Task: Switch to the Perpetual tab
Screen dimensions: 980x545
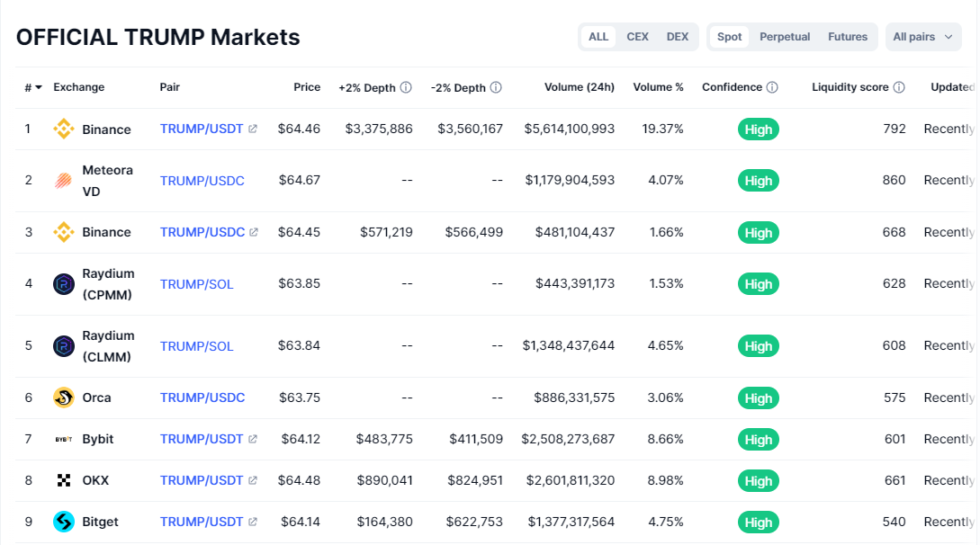Action: 785,37
